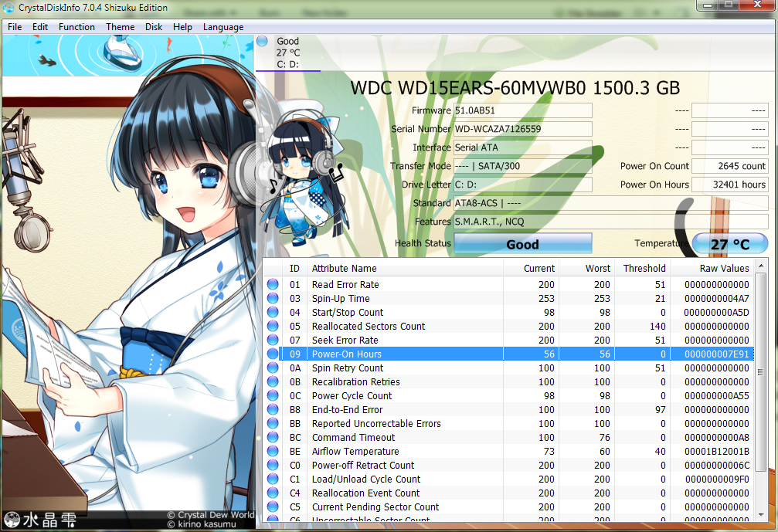778x532 pixels.
Task: Click raw value 000000007E91
Action: tap(717, 354)
